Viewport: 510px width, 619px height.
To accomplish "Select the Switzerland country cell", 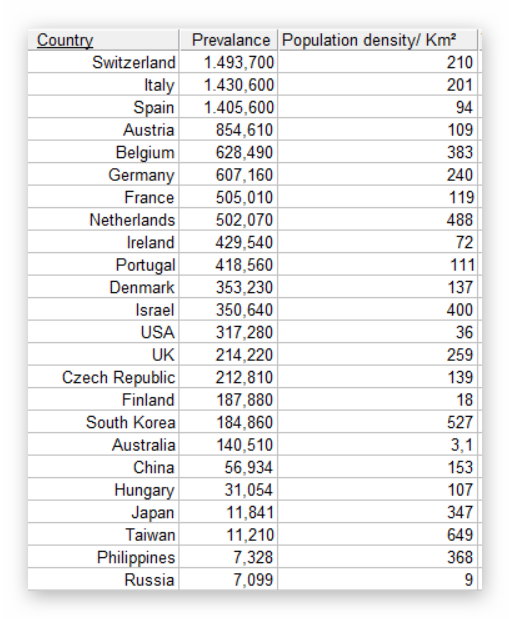I will tap(103, 62).
